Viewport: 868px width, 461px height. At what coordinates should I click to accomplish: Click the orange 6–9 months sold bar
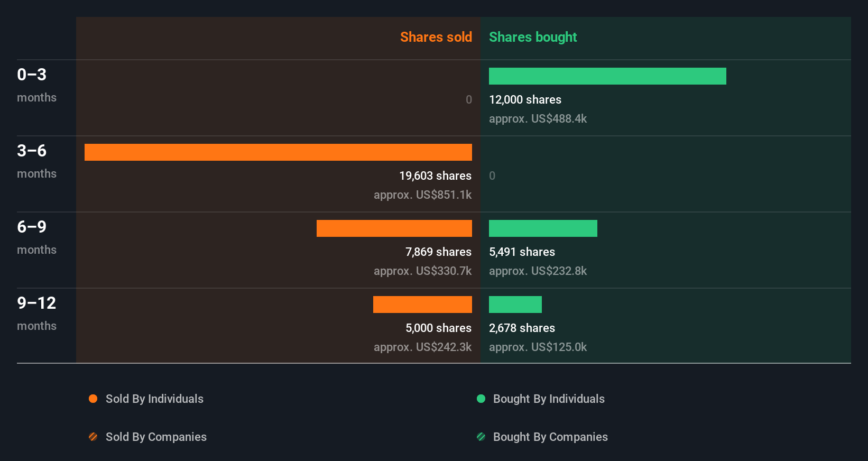pos(394,228)
